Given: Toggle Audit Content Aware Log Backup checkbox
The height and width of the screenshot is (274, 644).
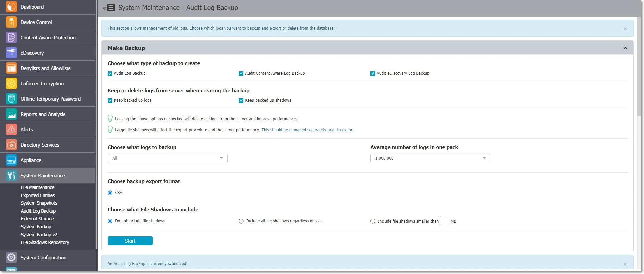Looking at the screenshot, I should 241,74.
